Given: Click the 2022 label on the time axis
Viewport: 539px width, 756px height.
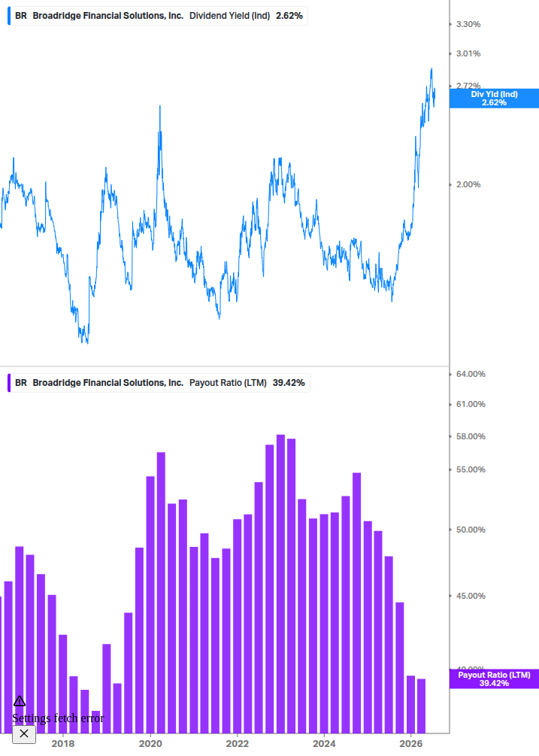Looking at the screenshot, I should click(x=238, y=743).
